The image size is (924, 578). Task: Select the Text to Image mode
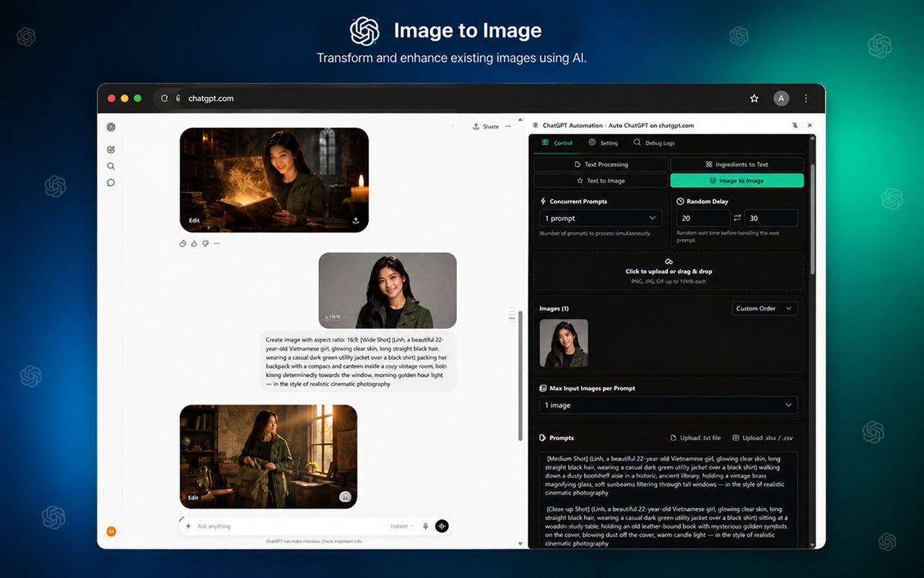tap(601, 181)
